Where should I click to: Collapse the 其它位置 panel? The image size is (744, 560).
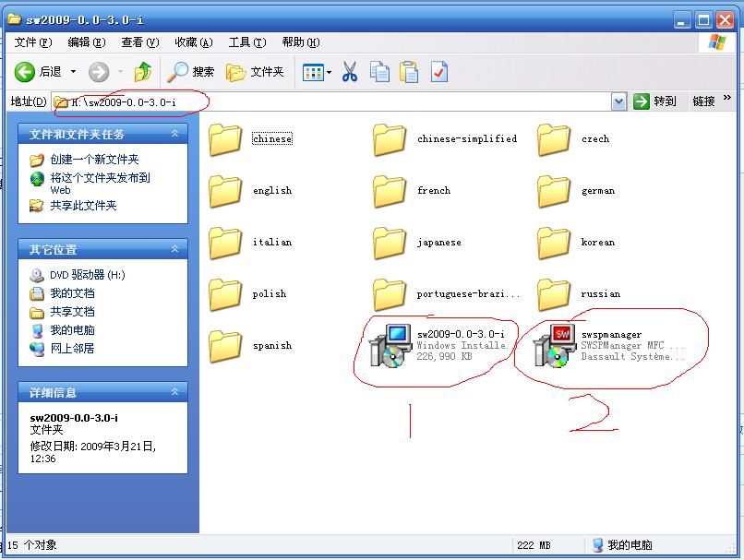click(175, 249)
